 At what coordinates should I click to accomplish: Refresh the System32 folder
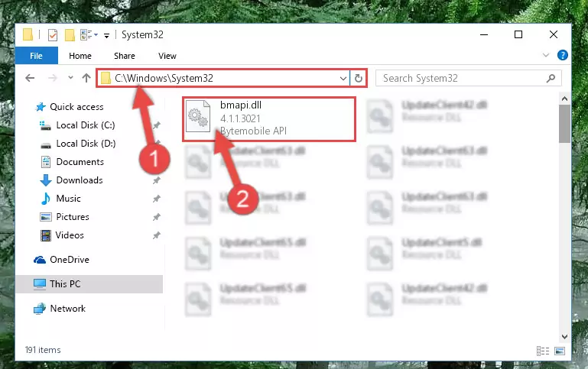359,78
